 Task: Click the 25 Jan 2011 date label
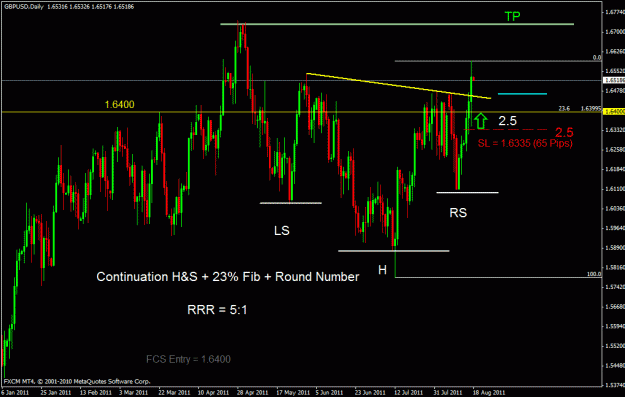55,393
